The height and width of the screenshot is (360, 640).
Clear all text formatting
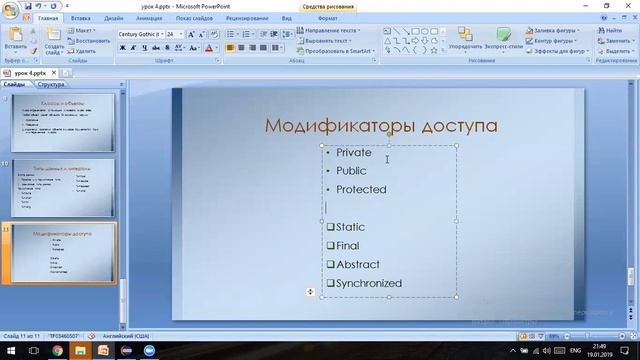coord(214,34)
